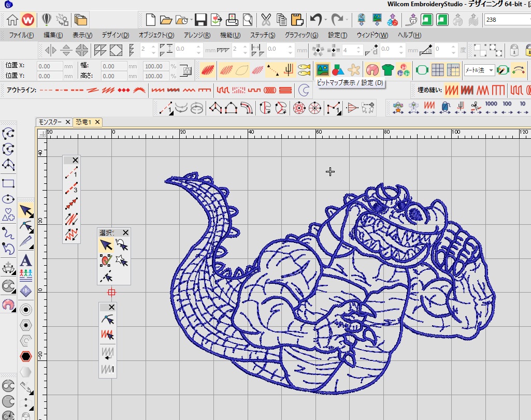The width and height of the screenshot is (531, 420).
Task: Click the travel by 10 stitches icon
Action: (523, 107)
